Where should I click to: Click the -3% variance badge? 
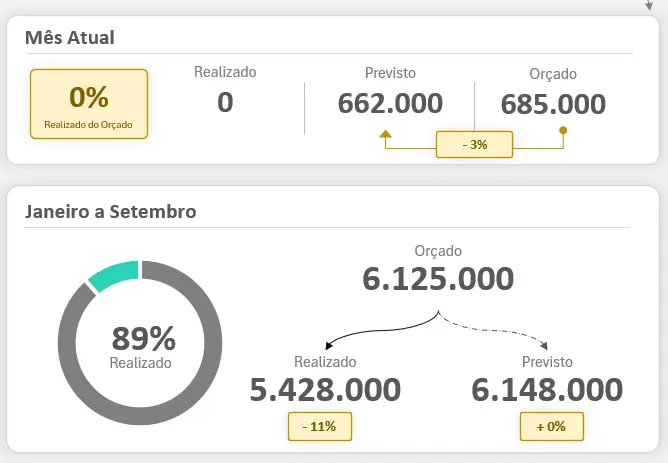[475, 144]
